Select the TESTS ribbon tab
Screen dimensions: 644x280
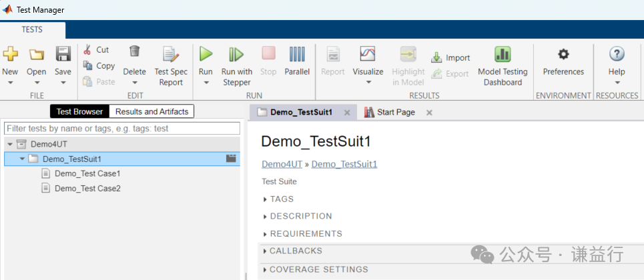coord(32,30)
